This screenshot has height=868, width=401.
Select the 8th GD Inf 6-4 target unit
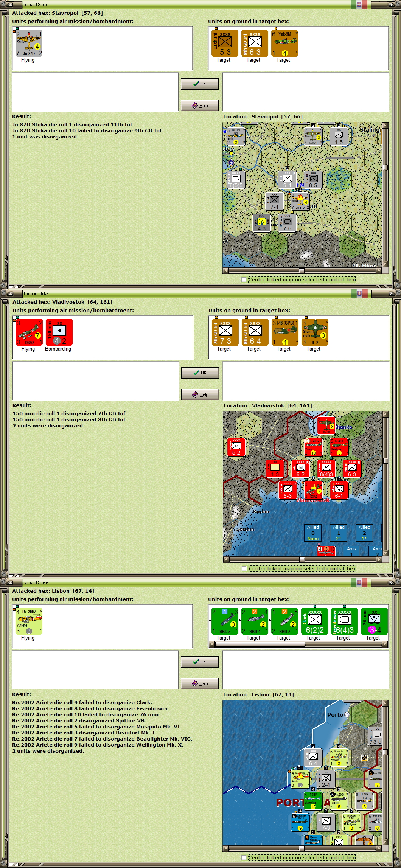[255, 332]
